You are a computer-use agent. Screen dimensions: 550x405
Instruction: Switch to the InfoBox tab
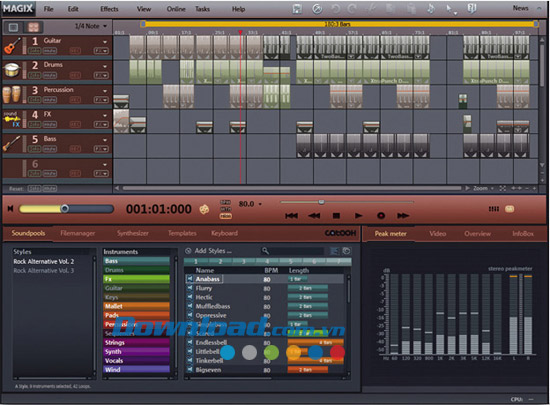pos(523,234)
